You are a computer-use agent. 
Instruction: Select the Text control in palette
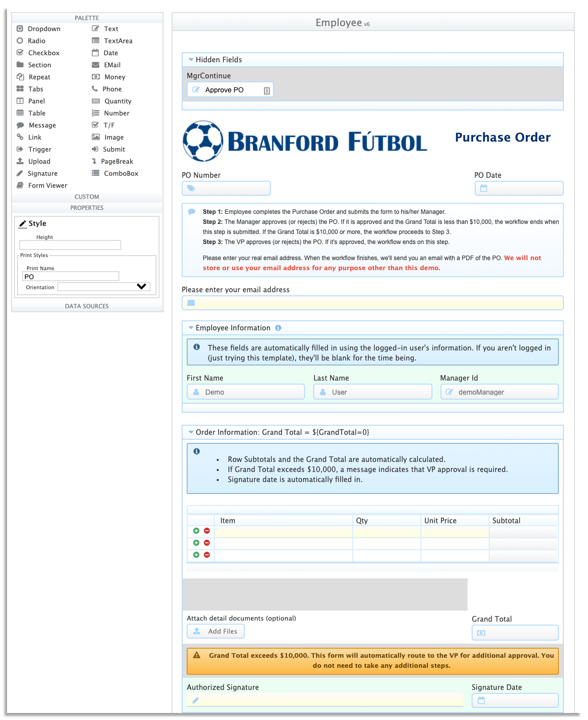[105, 29]
